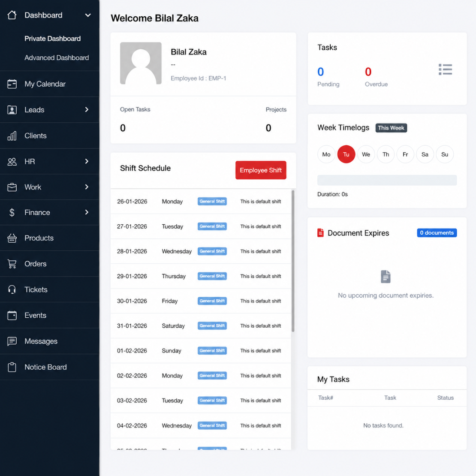The height and width of the screenshot is (476, 476).
Task: Click the Friday shift row text
Action: tap(170, 301)
